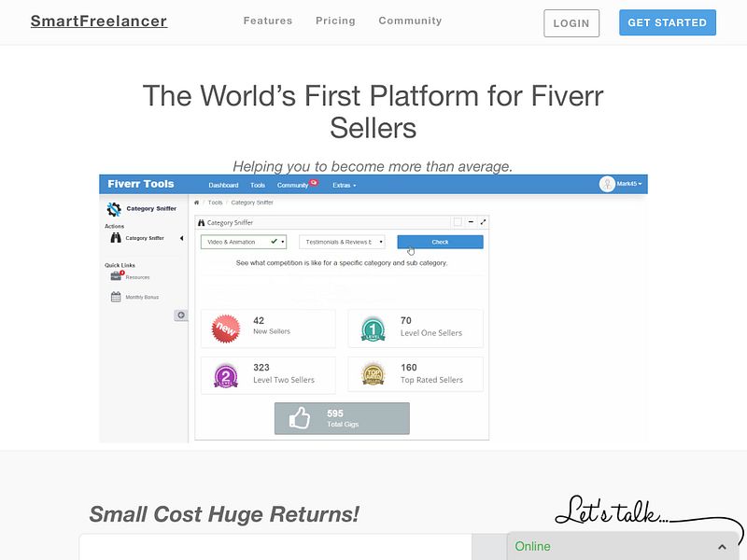Click the Fiverr Tools title
The image size is (747, 560).
141,184
